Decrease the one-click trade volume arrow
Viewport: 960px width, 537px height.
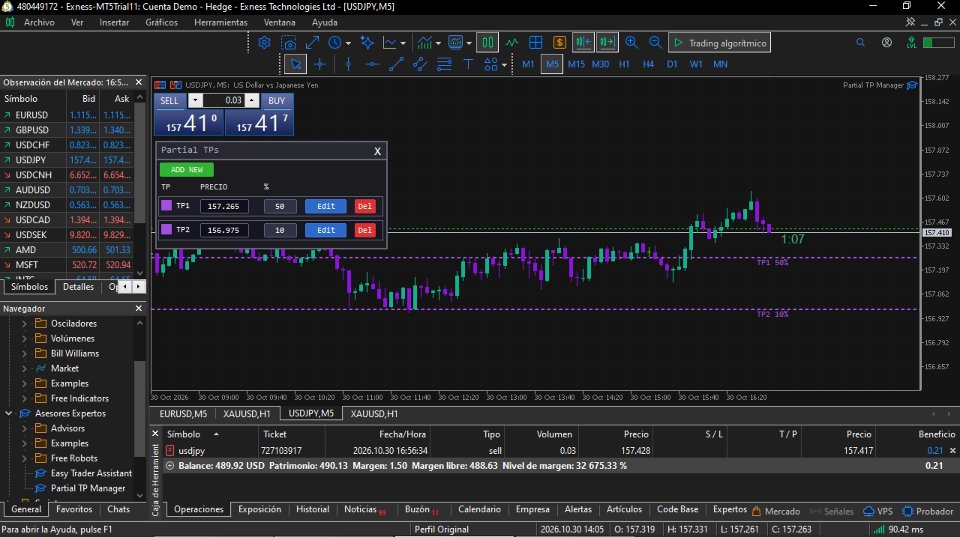pos(195,100)
